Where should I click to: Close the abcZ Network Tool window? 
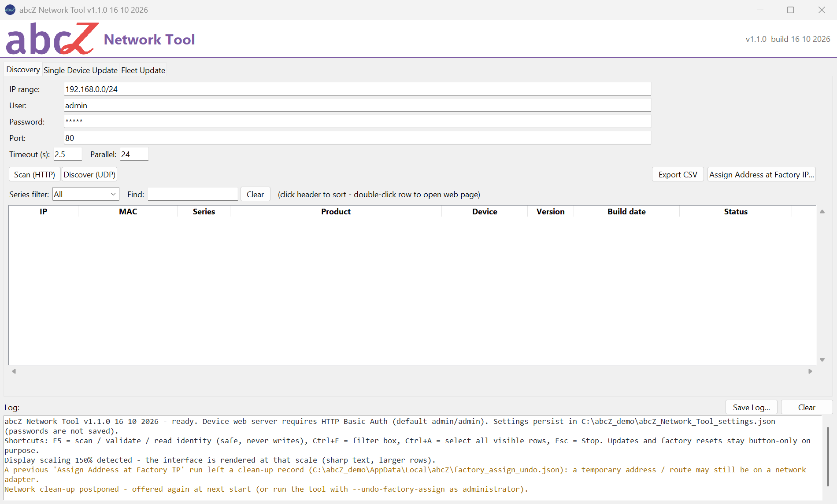(822, 10)
